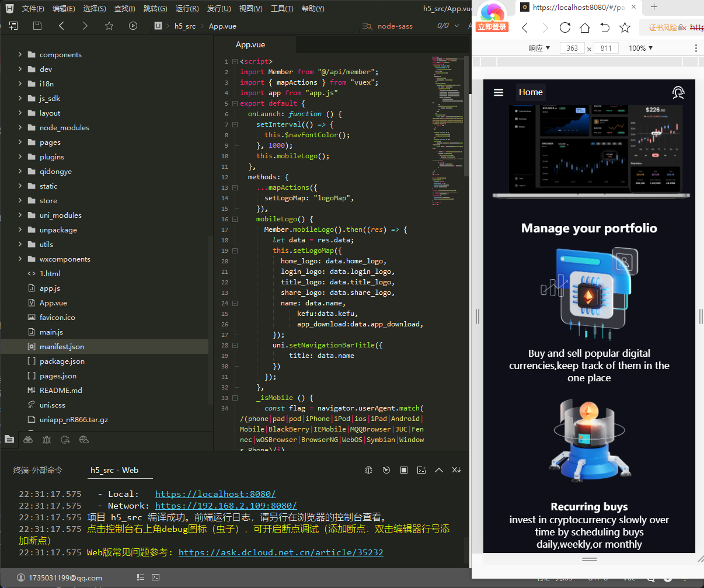Open the hamburger menu in mobile preview

499,92
